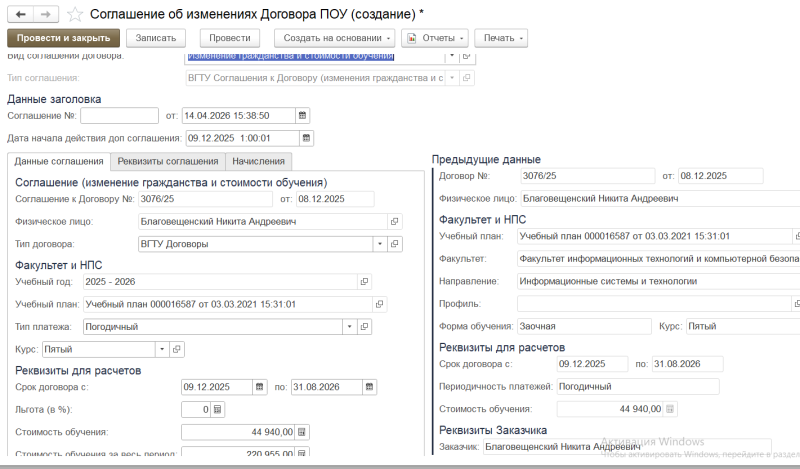Open the Тип платежа record link icon
Image resolution: width=800 pixels, height=469 pixels.
(x=364, y=327)
